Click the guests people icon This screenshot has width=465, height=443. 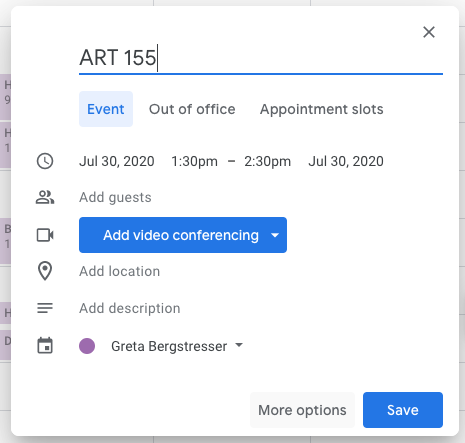tap(45, 197)
